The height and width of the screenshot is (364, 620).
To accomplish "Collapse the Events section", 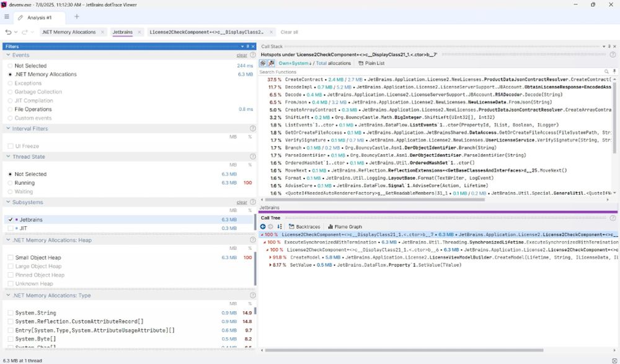I will [x=8, y=55].
